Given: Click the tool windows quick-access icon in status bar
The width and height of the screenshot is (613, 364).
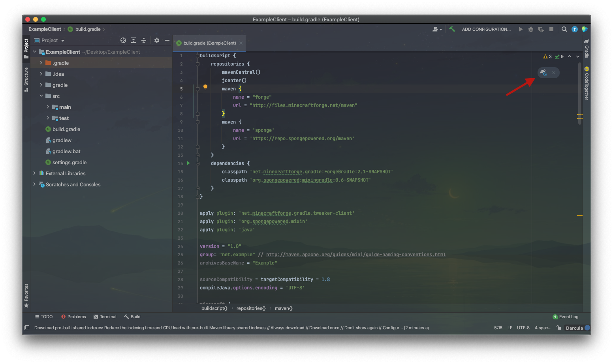Looking at the screenshot, I should (x=27, y=328).
